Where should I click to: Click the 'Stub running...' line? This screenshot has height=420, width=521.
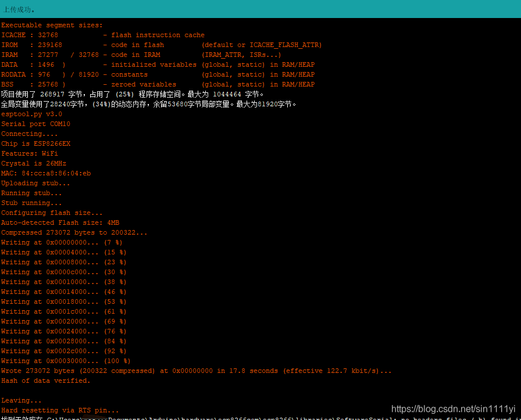pos(31,203)
